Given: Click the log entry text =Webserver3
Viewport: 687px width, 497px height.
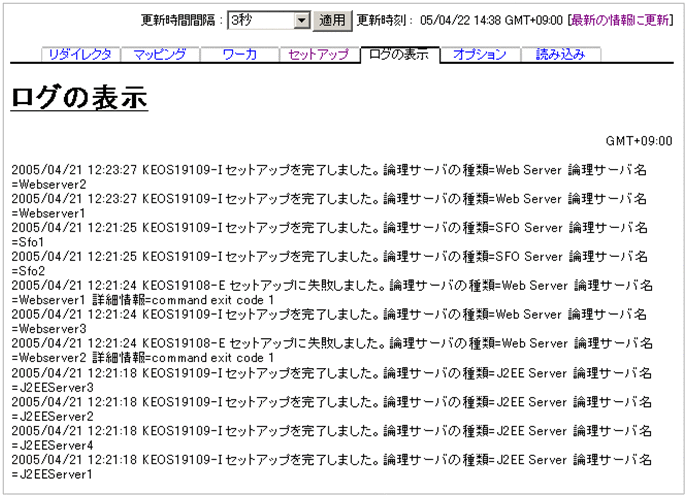Looking at the screenshot, I should point(49,329).
